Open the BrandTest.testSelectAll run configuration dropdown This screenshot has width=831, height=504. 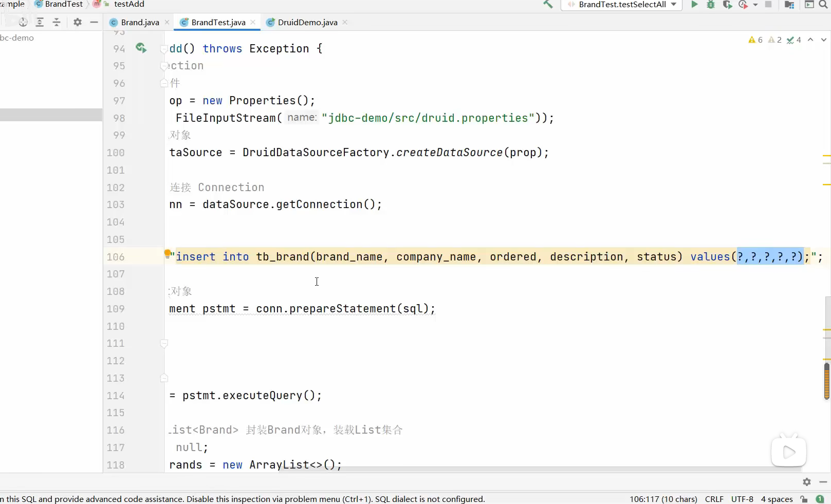[622, 5]
